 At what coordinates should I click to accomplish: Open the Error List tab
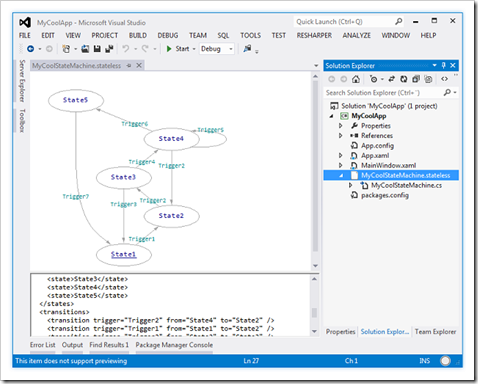pyautogui.click(x=43, y=345)
